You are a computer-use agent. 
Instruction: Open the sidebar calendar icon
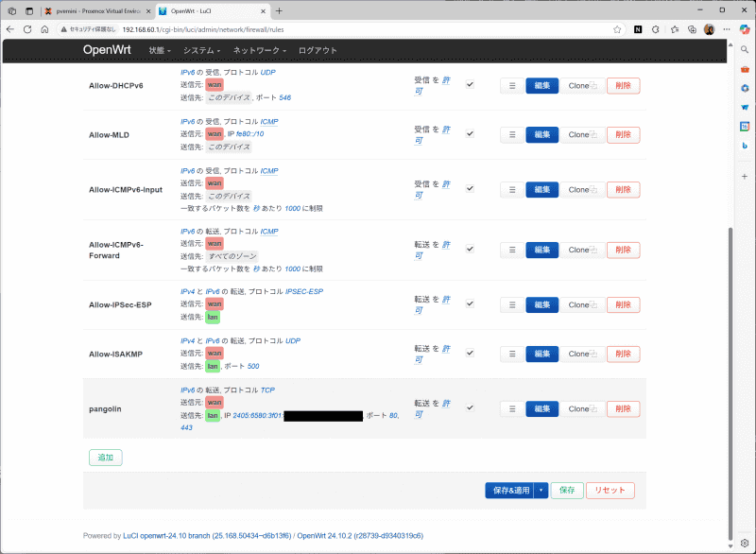[x=745, y=127]
